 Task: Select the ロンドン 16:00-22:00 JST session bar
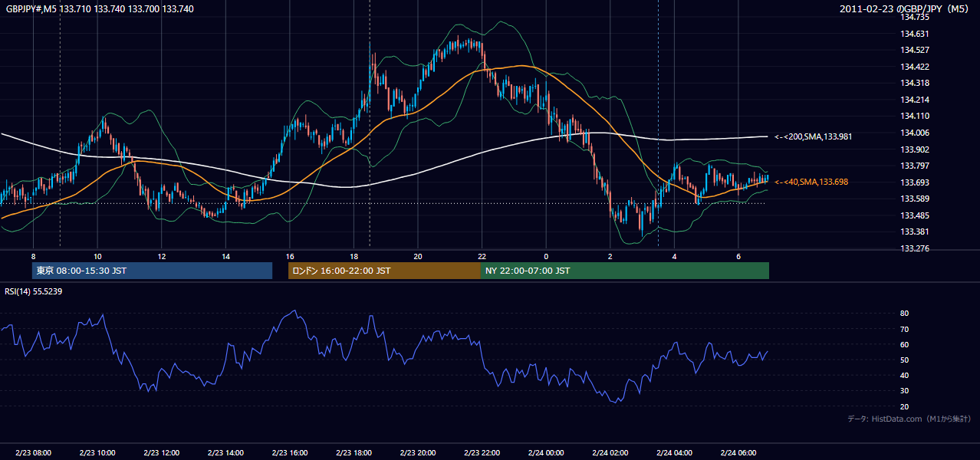(x=384, y=271)
